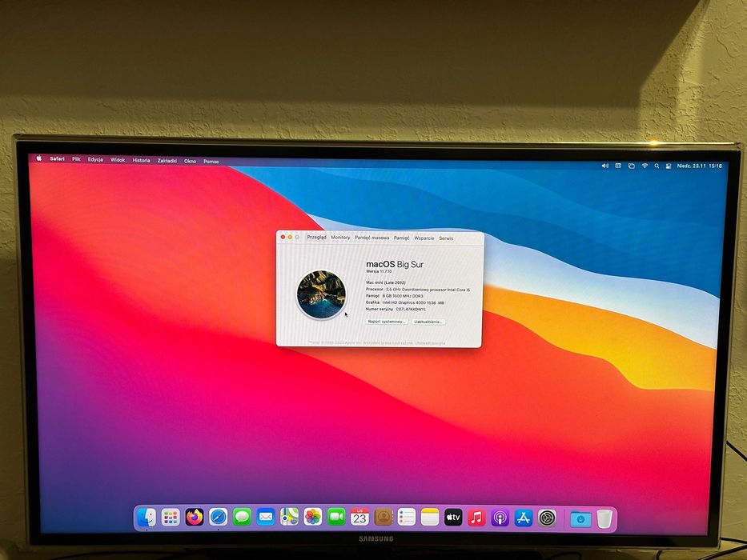This screenshot has height=560, width=747.
Task: Open Finder from the dock
Action: pyautogui.click(x=147, y=517)
